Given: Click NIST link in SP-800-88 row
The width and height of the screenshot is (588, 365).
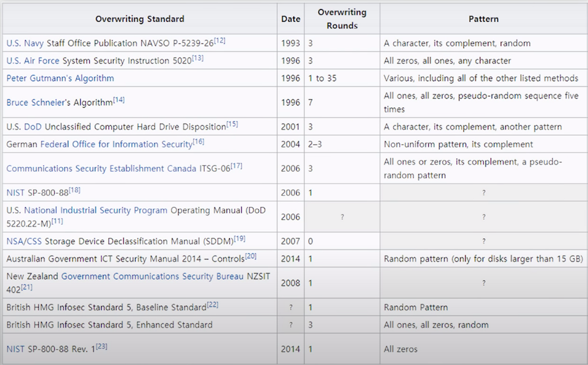Looking at the screenshot, I should 15,193.
